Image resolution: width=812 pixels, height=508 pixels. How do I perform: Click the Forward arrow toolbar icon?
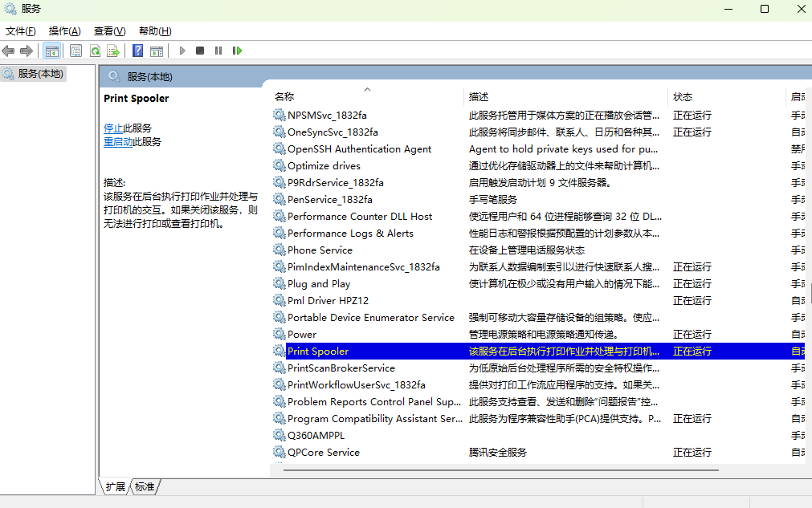tap(27, 51)
